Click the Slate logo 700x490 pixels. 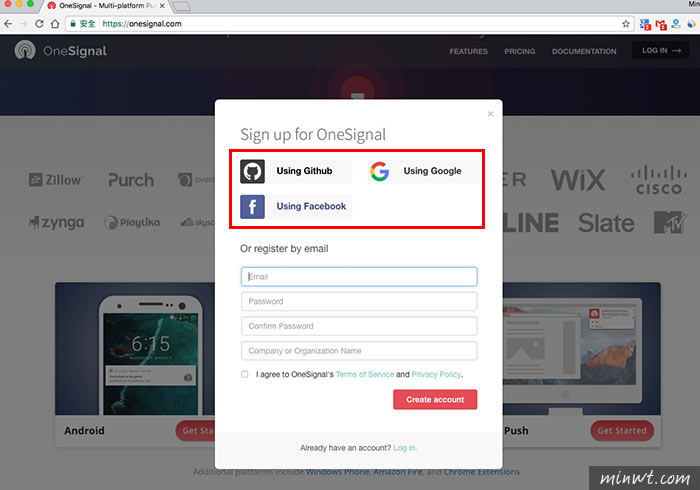(x=606, y=223)
